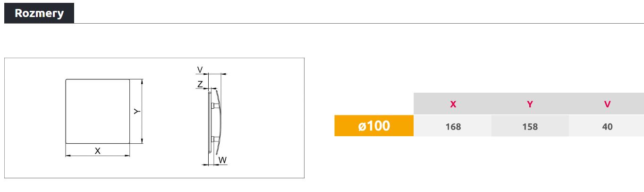644x192 pixels.
Task: Click the upper mounting clip in the side view
Action: coord(215,105)
